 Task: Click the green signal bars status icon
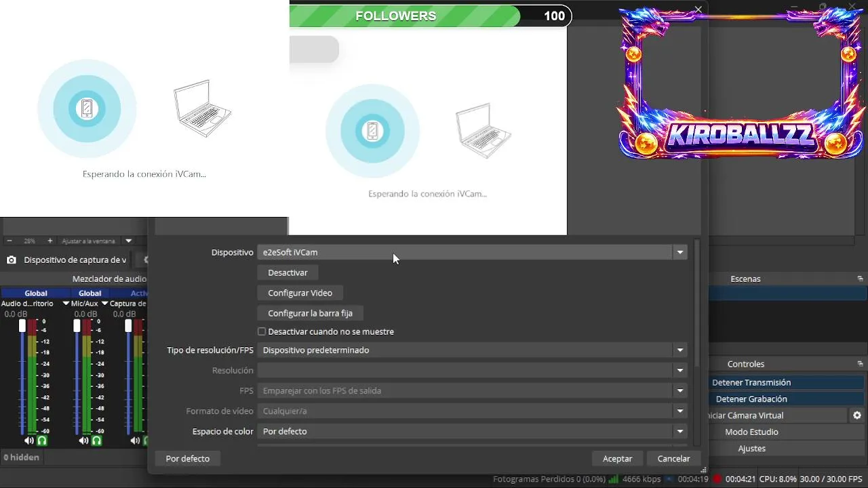(613, 479)
